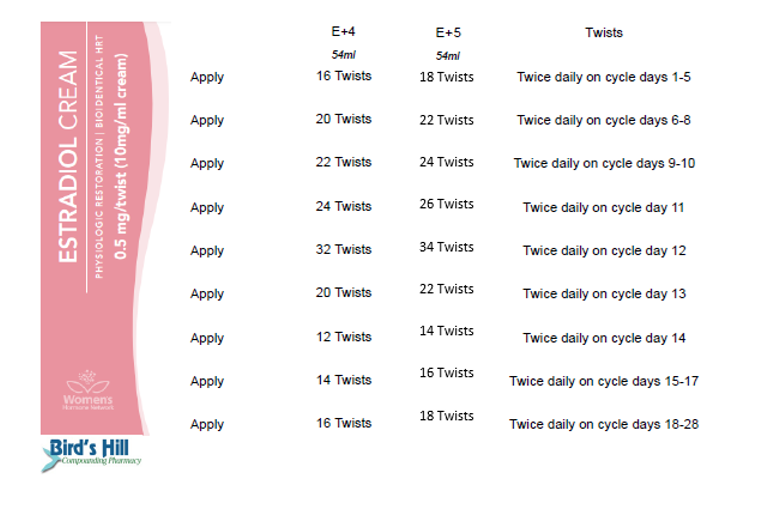
Task: Click the 0.5 mg/twist dosage text on label
Action: point(121,157)
